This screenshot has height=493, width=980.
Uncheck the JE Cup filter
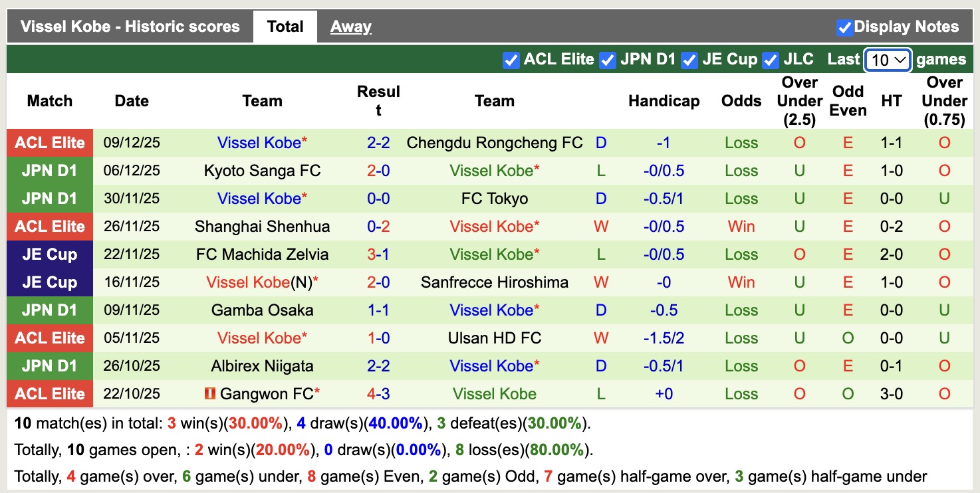click(x=689, y=59)
